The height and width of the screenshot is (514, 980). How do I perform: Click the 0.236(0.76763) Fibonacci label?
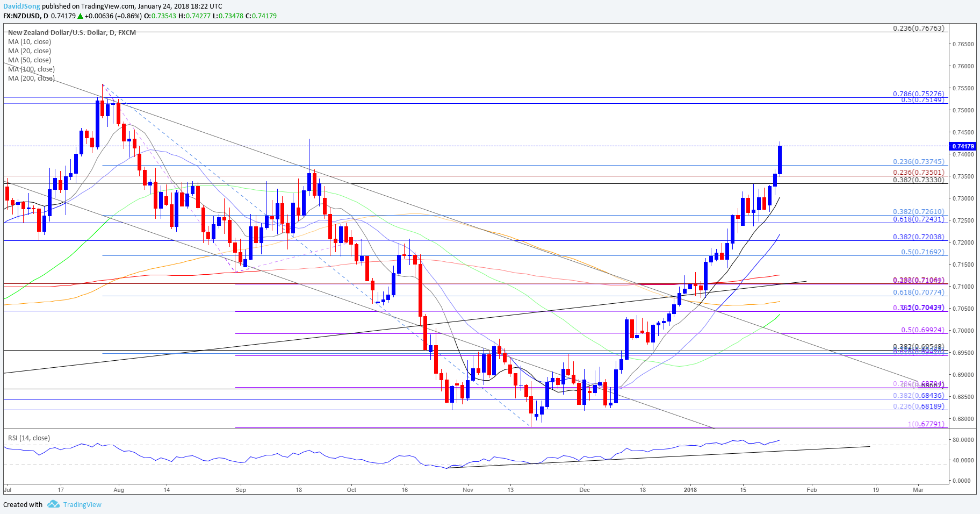tap(918, 28)
